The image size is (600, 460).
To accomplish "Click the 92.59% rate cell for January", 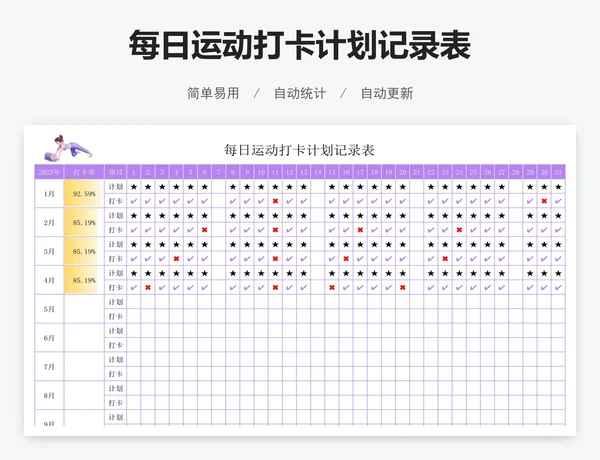I will point(84,194).
